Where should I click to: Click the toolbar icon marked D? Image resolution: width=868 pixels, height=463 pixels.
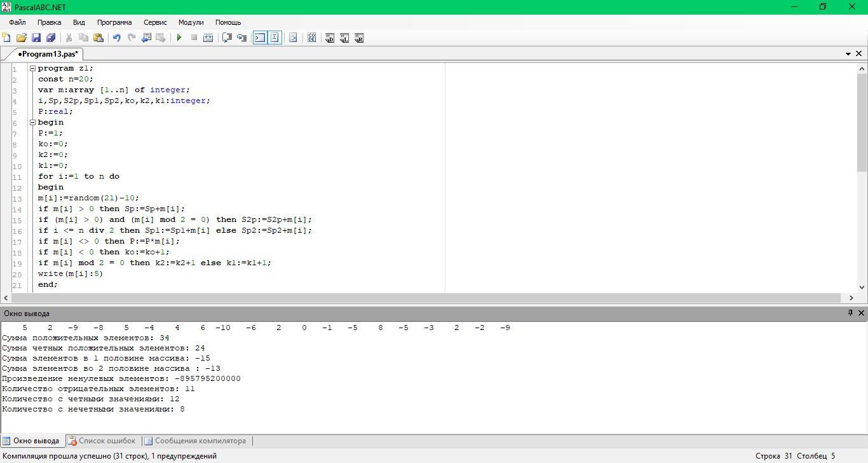330,38
